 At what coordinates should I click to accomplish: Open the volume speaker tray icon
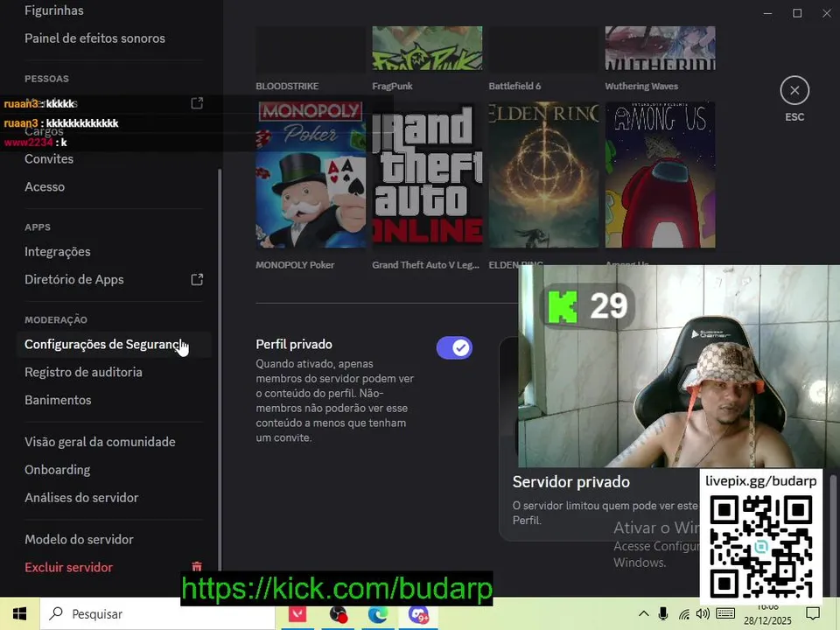[703, 614]
